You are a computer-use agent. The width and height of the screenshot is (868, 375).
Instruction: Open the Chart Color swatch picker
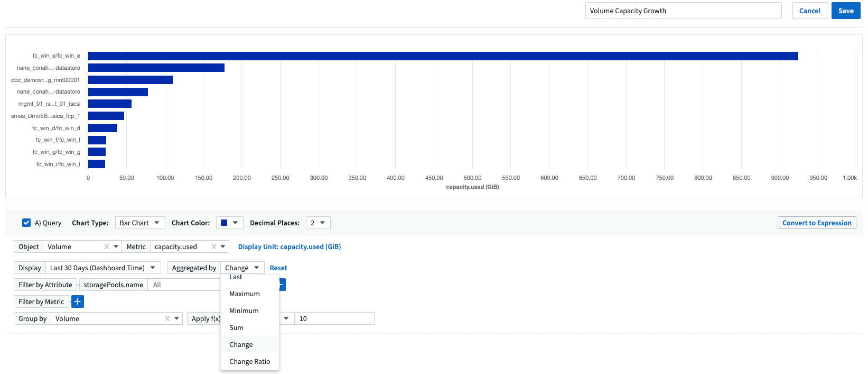[229, 223]
